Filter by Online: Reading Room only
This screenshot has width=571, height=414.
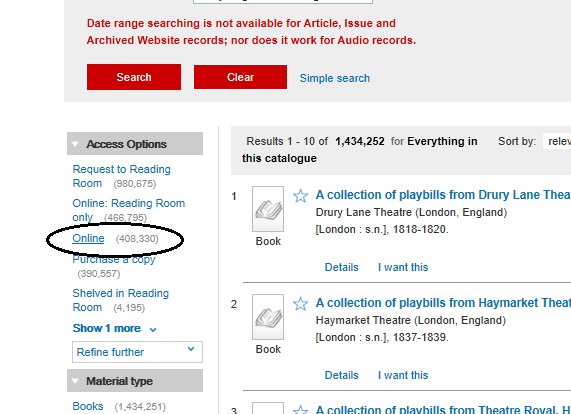click(x=129, y=210)
